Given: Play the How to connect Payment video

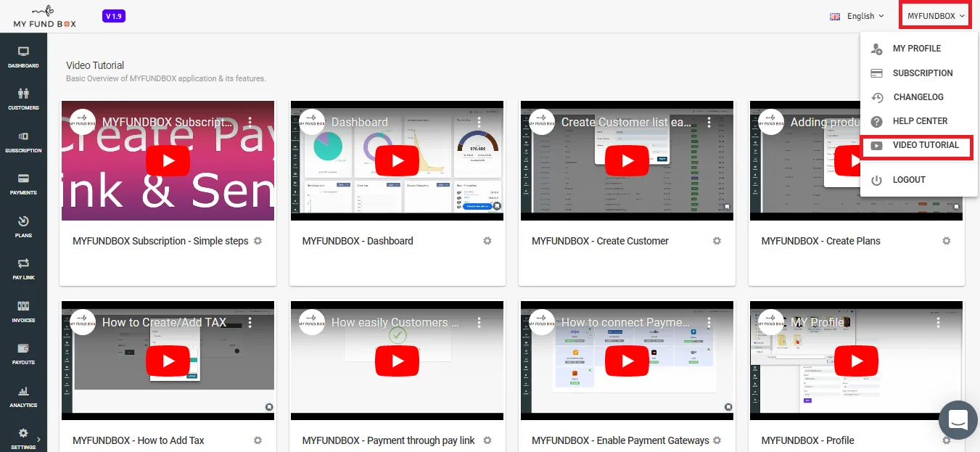Looking at the screenshot, I should click(x=627, y=361).
